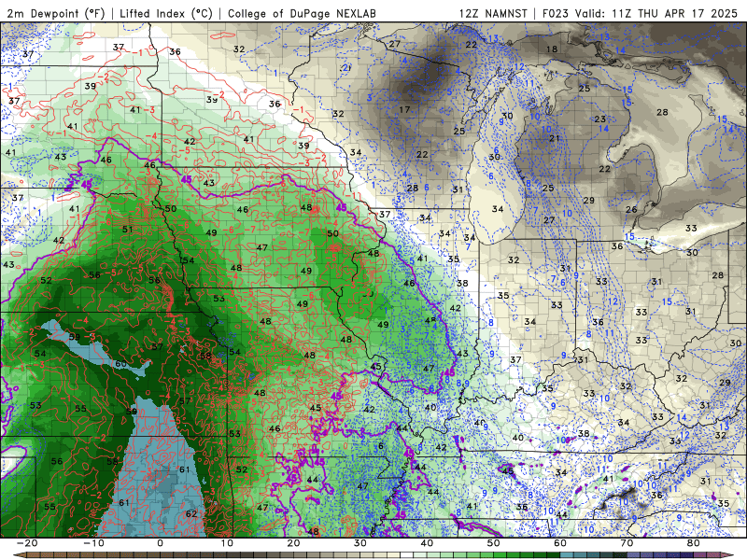Click the 80 label on the color scale
This screenshot has height=560, width=747.
point(694,543)
